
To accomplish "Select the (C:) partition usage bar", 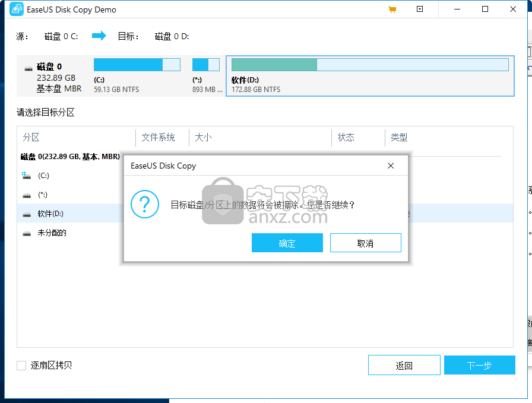I will pos(137,65).
